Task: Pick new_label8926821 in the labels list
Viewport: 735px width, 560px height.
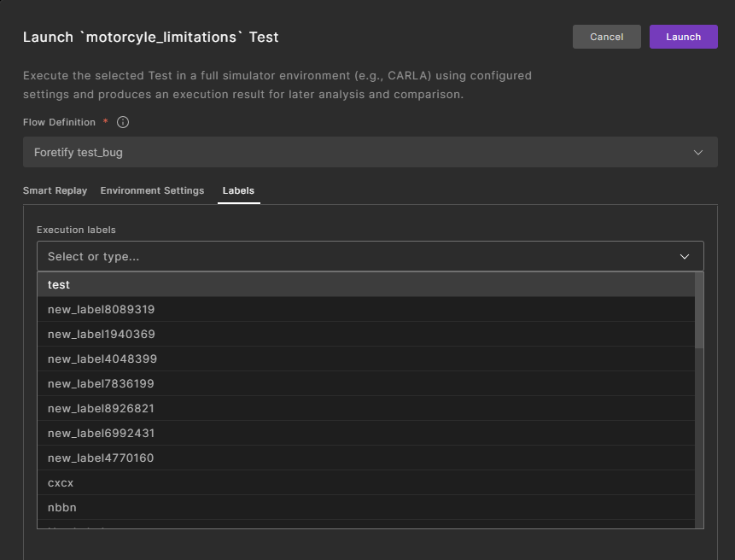Action: pos(365,408)
